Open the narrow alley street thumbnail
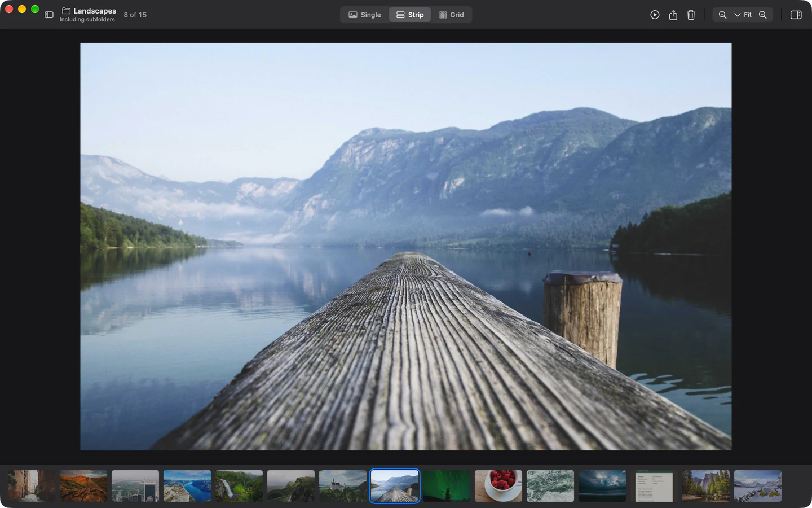This screenshot has height=508, width=812. 32,486
